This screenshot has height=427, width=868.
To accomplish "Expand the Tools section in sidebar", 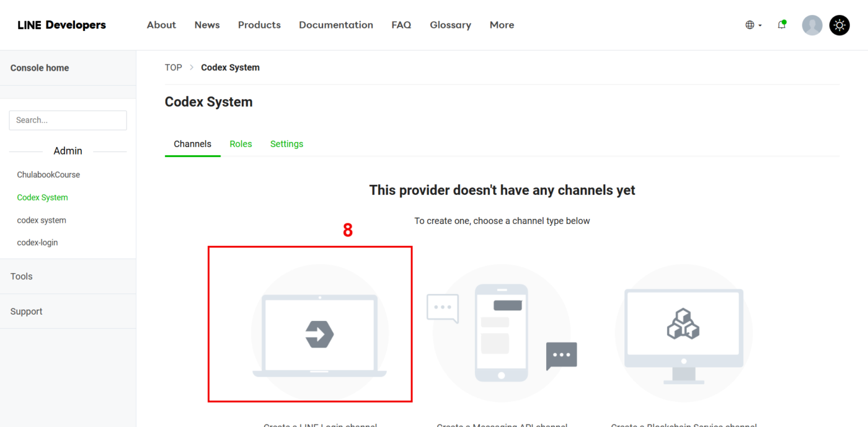I will pyautogui.click(x=22, y=276).
